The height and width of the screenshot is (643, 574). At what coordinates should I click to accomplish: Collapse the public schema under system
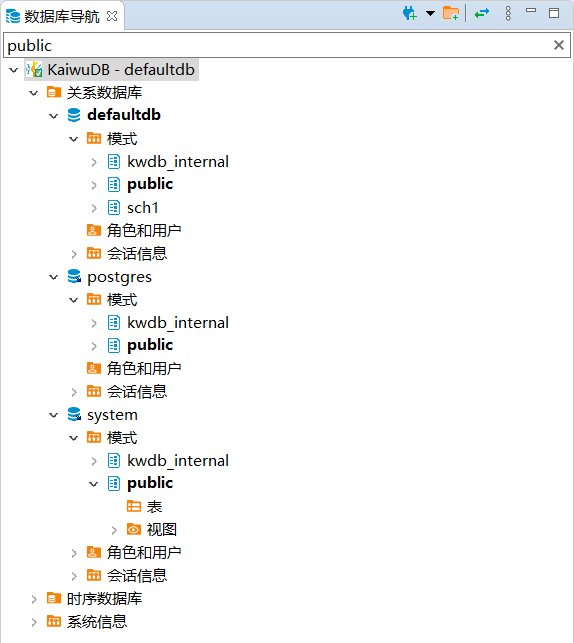pyautogui.click(x=93, y=484)
